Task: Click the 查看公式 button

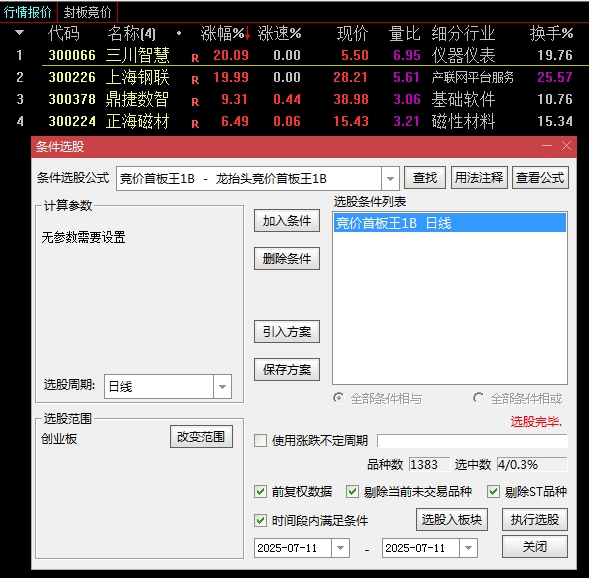Action: [540, 178]
